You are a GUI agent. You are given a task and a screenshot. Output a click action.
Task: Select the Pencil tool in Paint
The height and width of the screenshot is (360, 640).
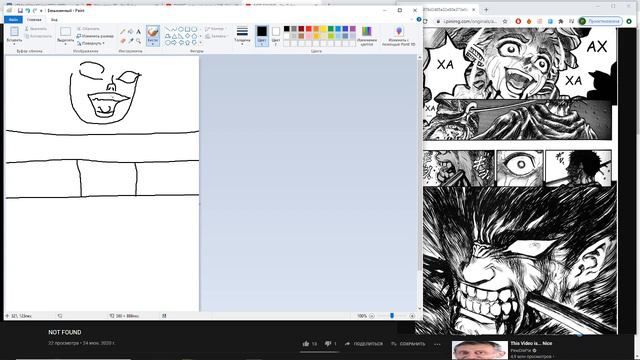pos(122,31)
